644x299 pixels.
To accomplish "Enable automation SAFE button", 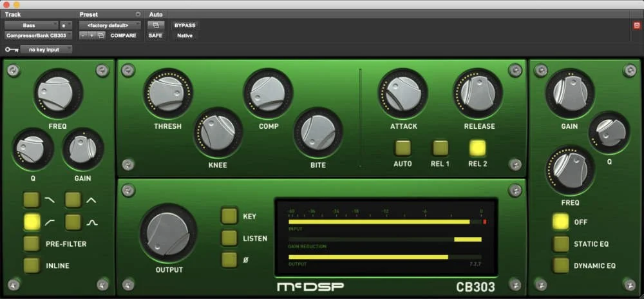I will 155,35.
